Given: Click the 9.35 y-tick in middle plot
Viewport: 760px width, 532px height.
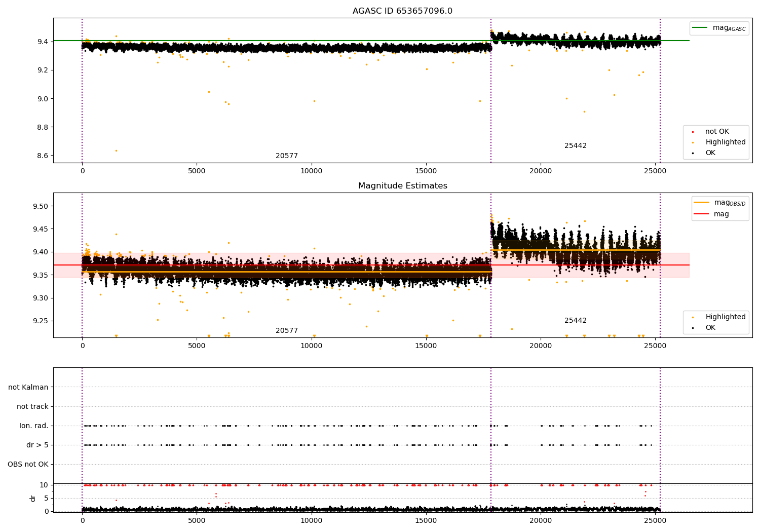Looking at the screenshot, I should point(41,275).
